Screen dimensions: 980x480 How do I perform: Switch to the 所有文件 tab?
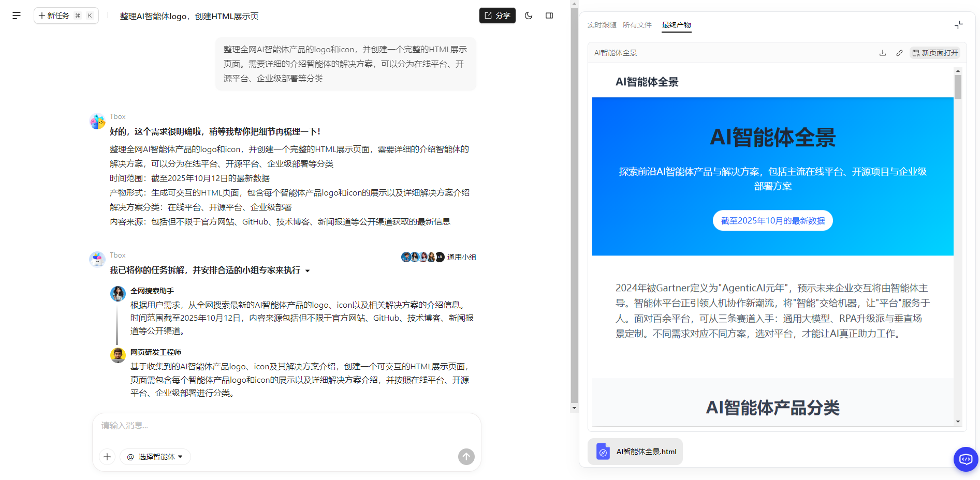637,25
